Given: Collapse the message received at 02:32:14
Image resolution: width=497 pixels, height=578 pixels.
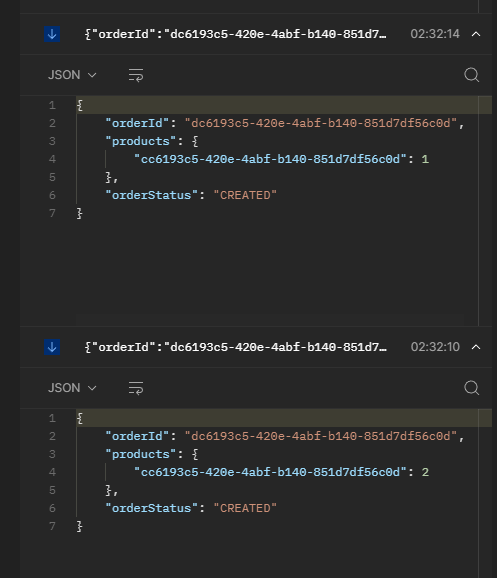Looking at the screenshot, I should point(476,34).
